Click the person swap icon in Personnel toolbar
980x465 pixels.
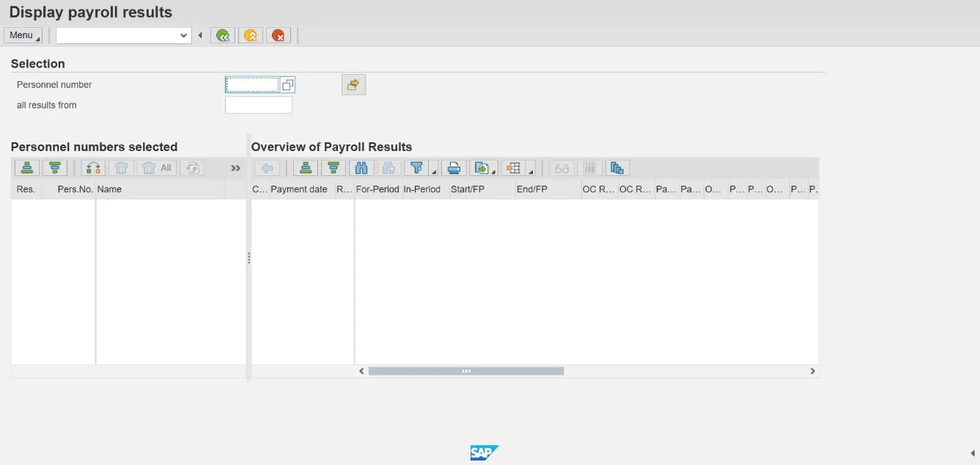[93, 168]
